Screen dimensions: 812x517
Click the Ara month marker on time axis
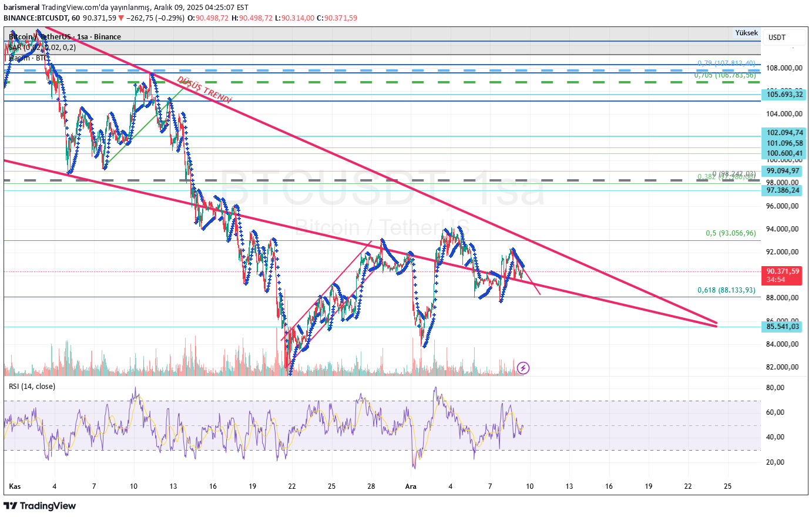point(411,486)
